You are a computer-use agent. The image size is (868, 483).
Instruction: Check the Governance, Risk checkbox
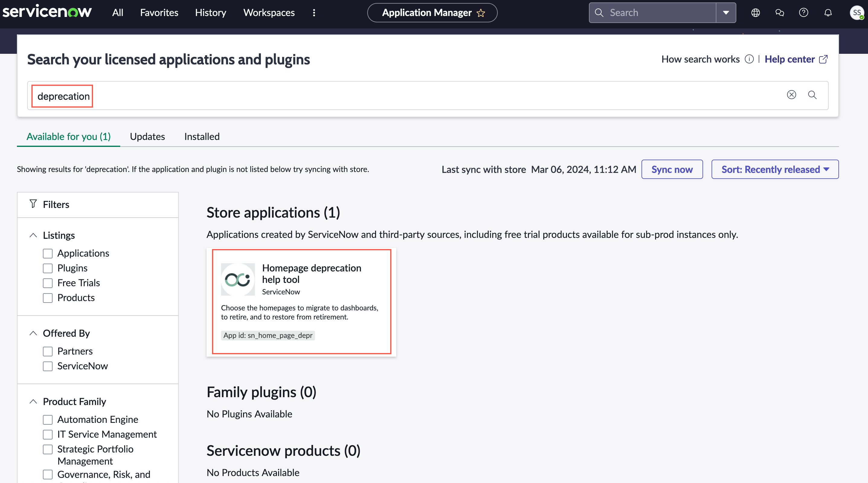[47, 475]
